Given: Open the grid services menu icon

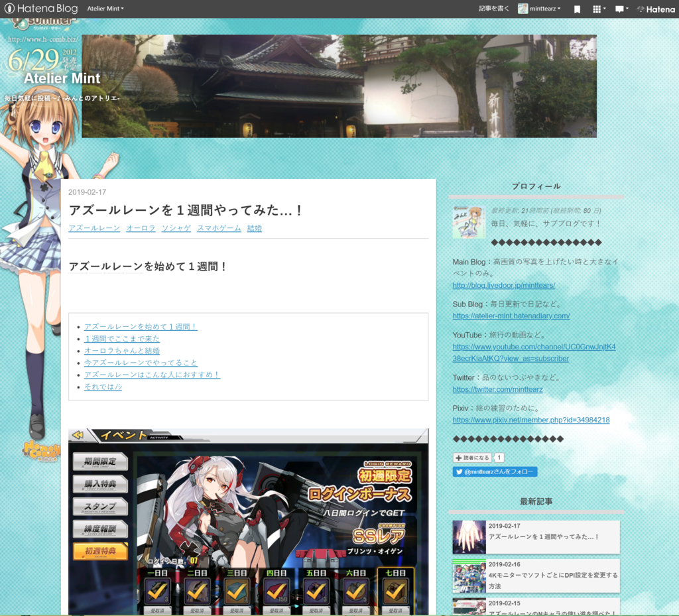Looking at the screenshot, I should pos(599,9).
